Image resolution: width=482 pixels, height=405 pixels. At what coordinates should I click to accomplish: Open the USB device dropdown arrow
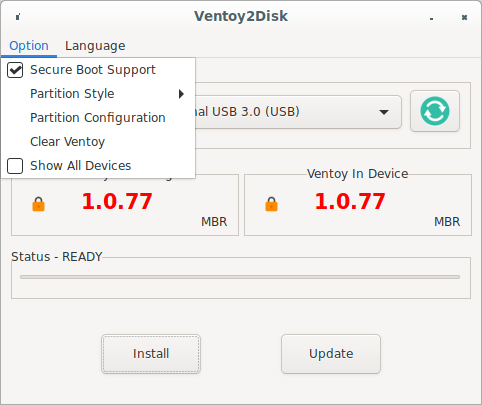tap(384, 112)
